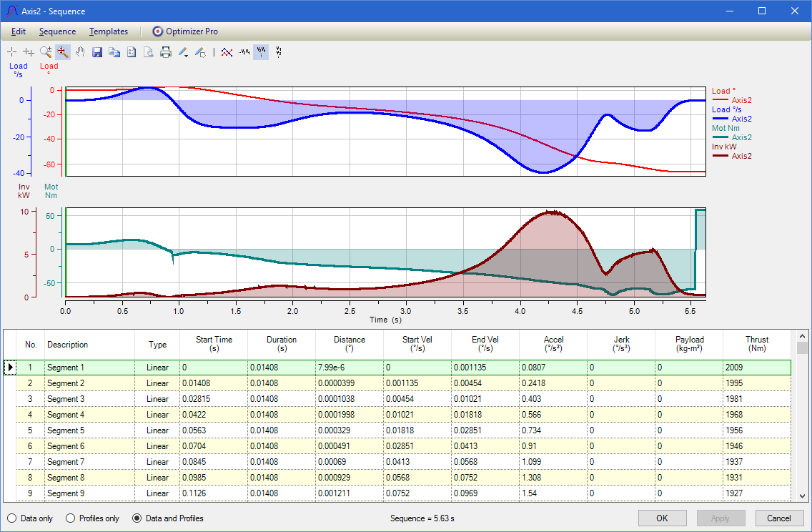Image resolution: width=812 pixels, height=532 pixels.
Task: Click the overlaid line graphs icon
Action: 227,51
